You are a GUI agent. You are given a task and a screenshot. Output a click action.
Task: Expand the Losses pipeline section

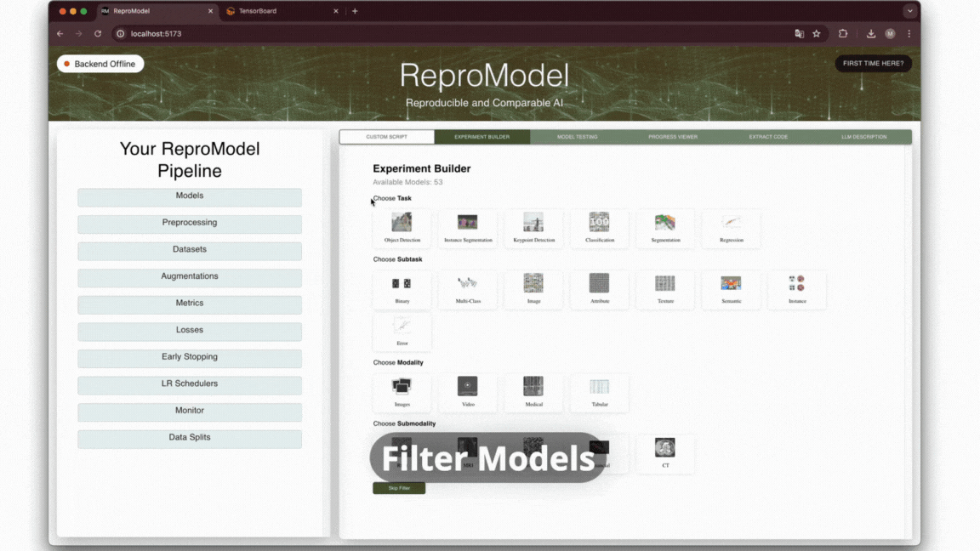click(x=190, y=331)
